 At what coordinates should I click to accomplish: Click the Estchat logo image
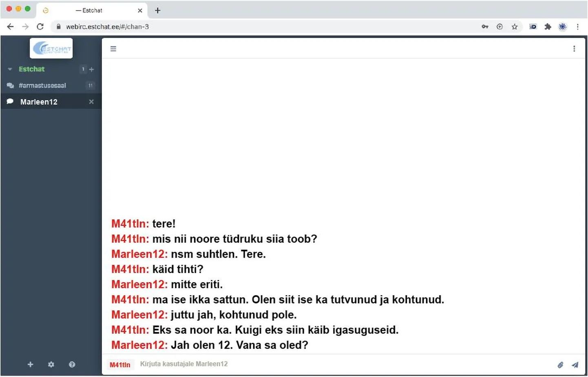(x=51, y=49)
